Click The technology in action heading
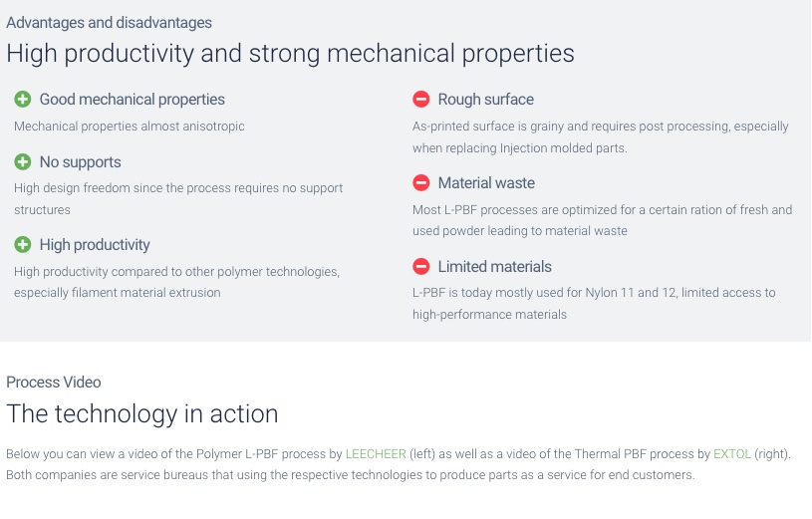This screenshot has height=519, width=812. (141, 413)
